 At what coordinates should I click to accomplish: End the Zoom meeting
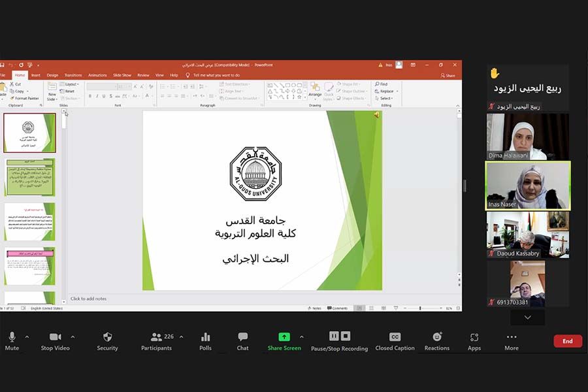[568, 341]
